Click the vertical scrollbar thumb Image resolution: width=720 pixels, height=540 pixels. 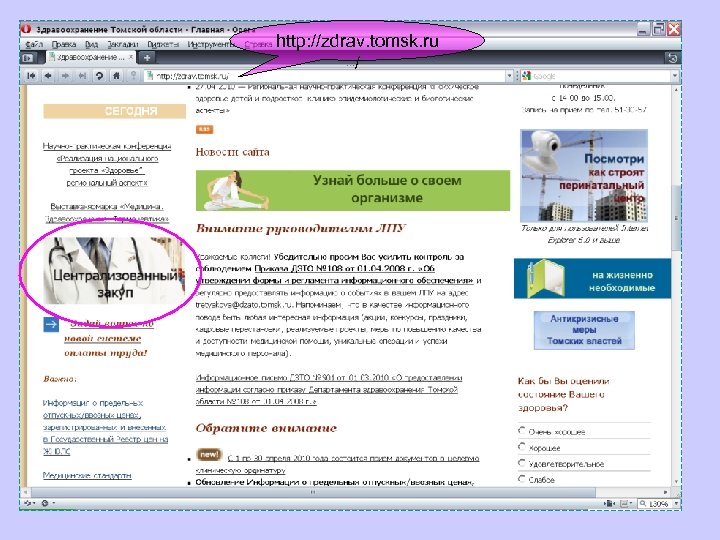pos(675,218)
